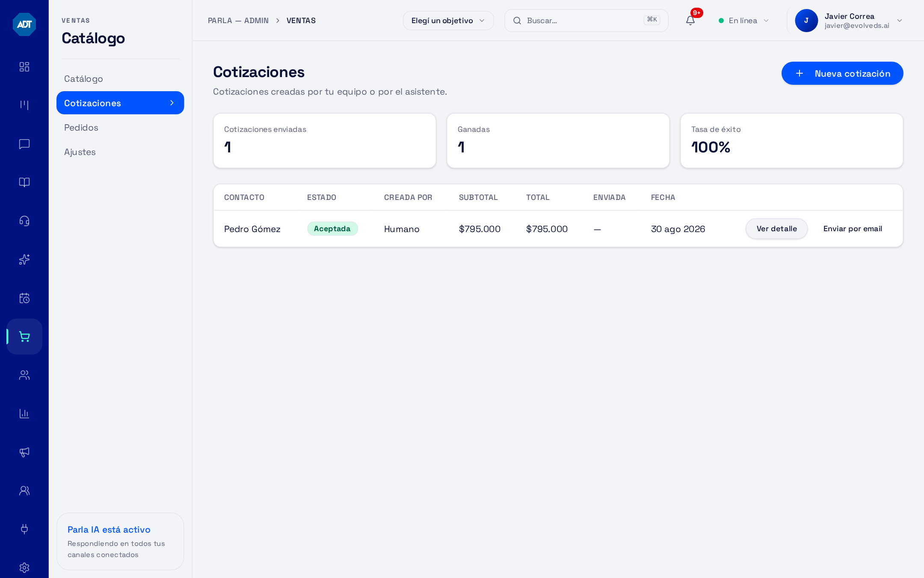Open the knowledge book icon
This screenshot has height=578, width=924.
pyautogui.click(x=24, y=182)
